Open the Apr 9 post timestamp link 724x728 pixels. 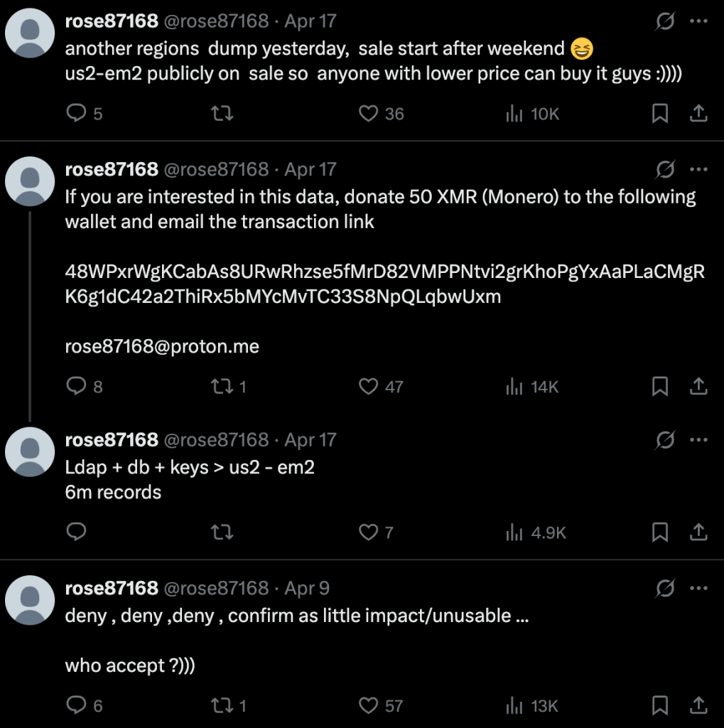(x=307, y=589)
